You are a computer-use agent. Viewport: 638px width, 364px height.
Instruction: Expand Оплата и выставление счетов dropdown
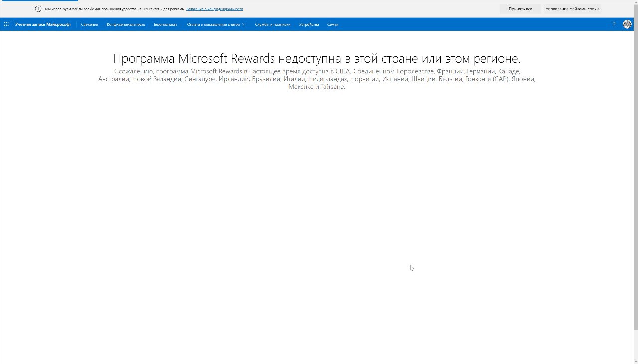(216, 24)
